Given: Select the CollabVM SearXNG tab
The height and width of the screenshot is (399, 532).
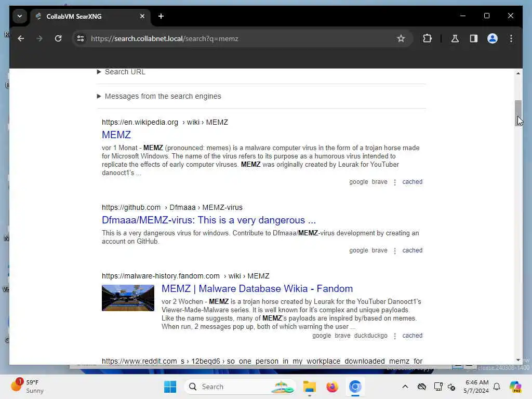Looking at the screenshot, I should (90, 16).
